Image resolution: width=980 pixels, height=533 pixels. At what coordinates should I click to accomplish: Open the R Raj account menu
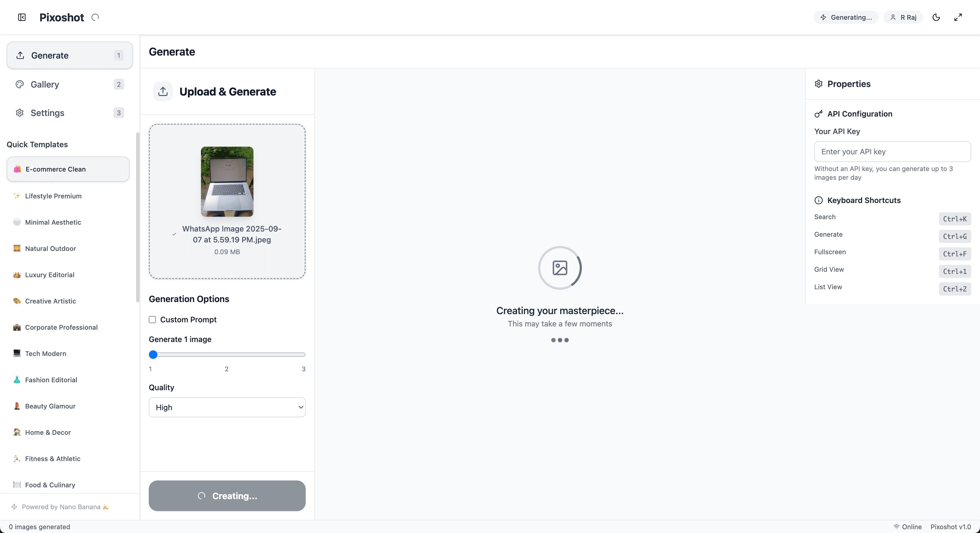(903, 17)
